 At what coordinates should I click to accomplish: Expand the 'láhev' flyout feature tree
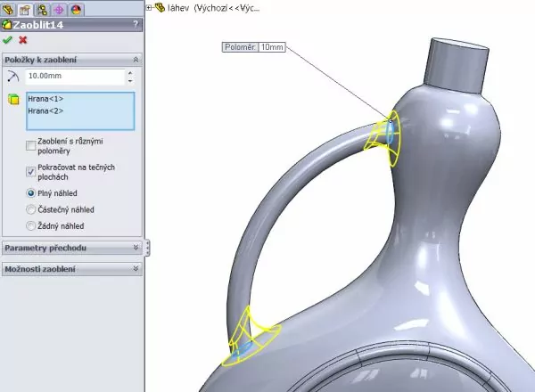point(148,9)
